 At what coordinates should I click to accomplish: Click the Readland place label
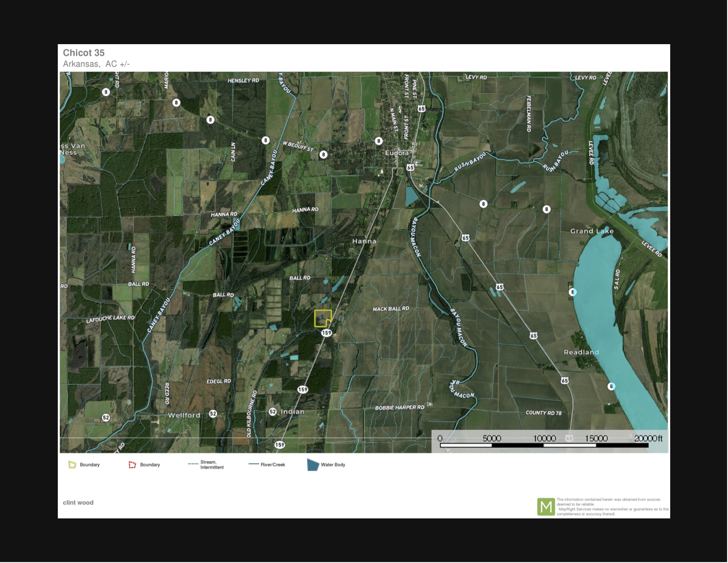581,352
